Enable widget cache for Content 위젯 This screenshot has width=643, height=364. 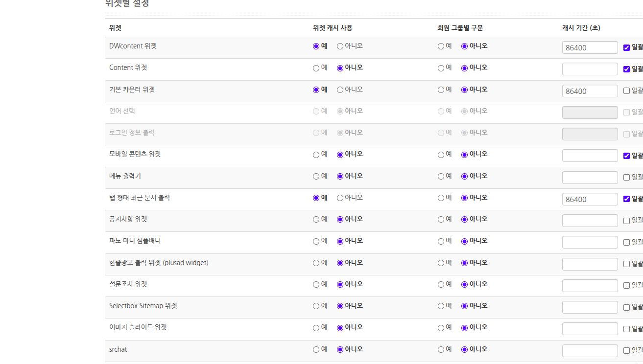pyautogui.click(x=316, y=68)
